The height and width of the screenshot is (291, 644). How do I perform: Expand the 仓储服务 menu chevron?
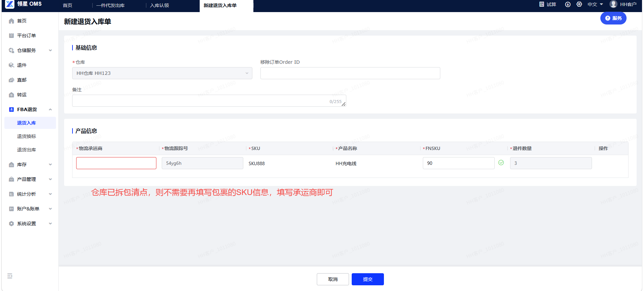pos(50,50)
